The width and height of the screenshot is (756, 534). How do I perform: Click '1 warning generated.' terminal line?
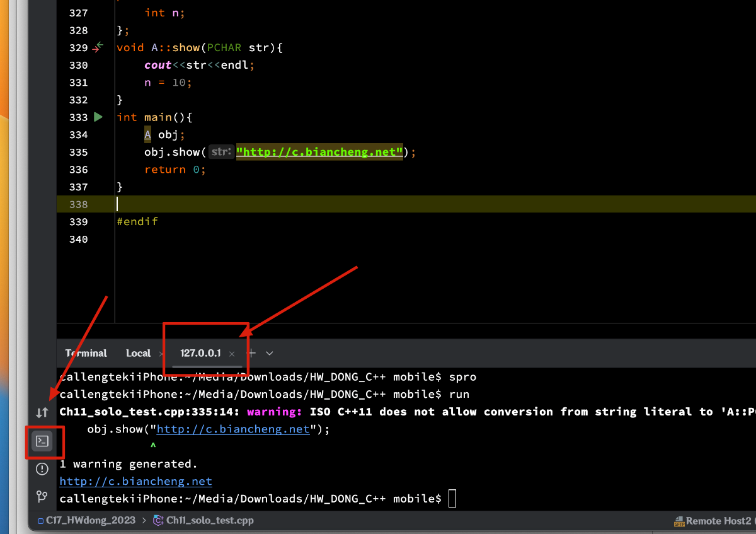click(x=129, y=464)
